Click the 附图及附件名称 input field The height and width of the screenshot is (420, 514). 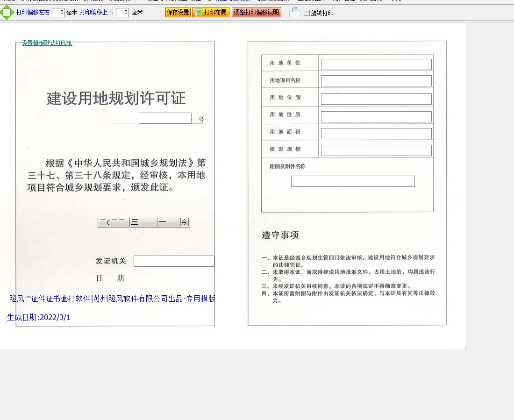[x=353, y=181]
